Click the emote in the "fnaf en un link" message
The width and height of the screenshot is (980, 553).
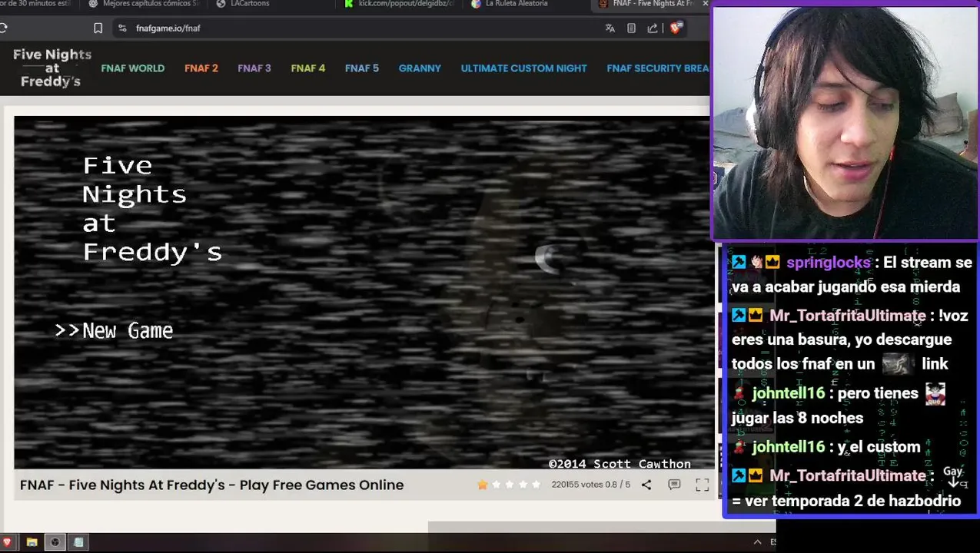(x=898, y=363)
